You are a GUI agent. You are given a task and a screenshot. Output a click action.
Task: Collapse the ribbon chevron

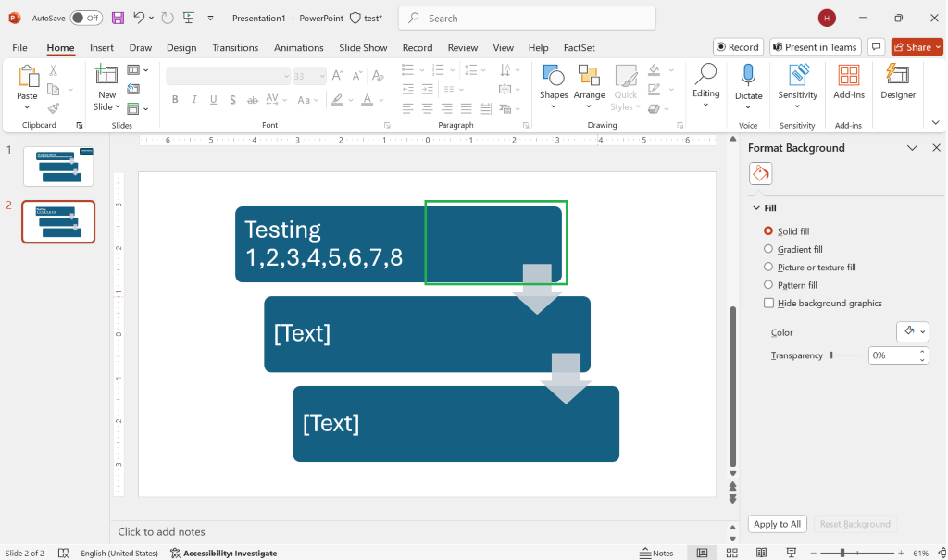point(935,123)
